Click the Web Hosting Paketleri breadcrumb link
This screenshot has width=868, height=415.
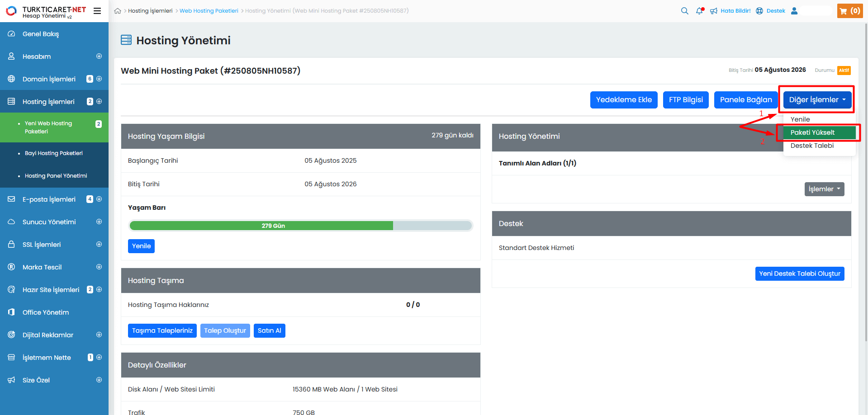click(x=209, y=11)
